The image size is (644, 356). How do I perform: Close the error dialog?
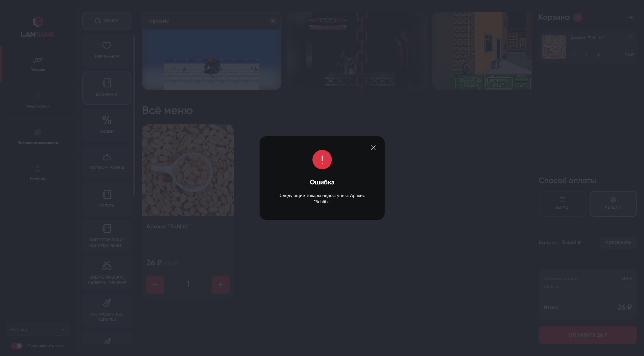pyautogui.click(x=373, y=148)
